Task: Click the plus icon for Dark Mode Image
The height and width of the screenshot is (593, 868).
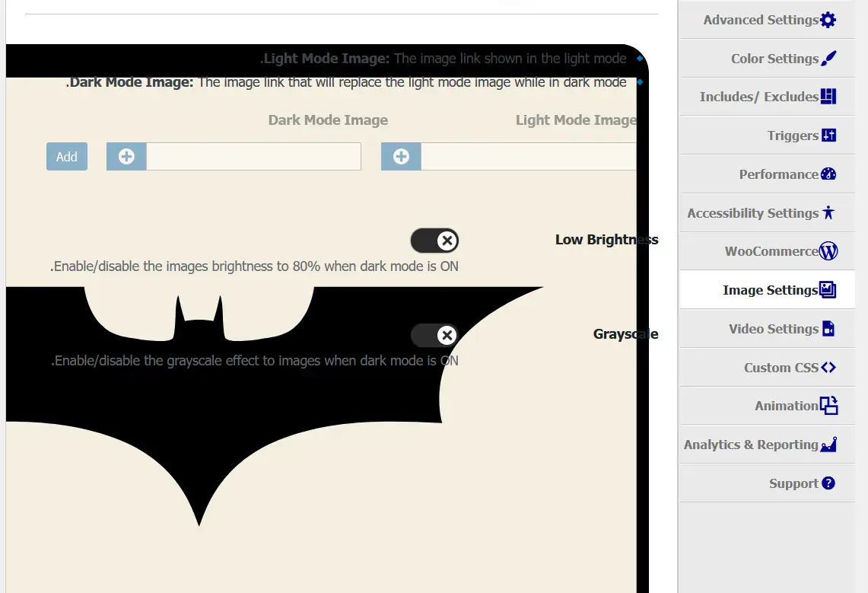Action: pos(126,156)
